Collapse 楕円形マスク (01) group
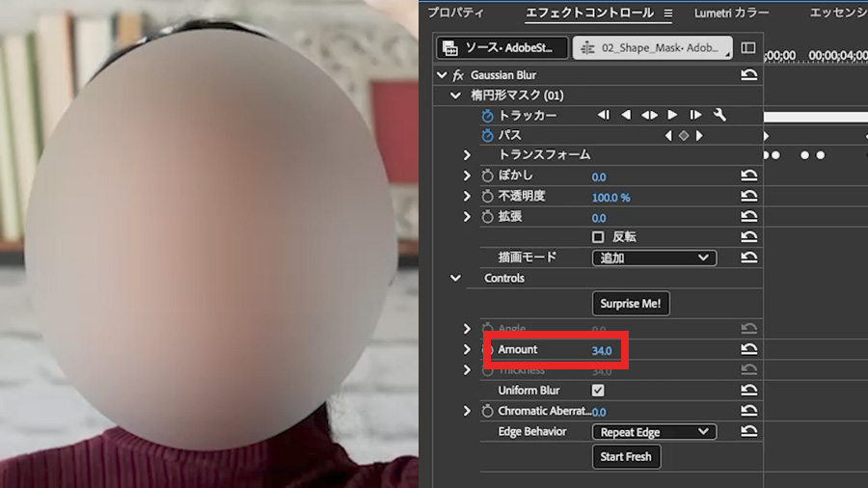 pos(455,95)
